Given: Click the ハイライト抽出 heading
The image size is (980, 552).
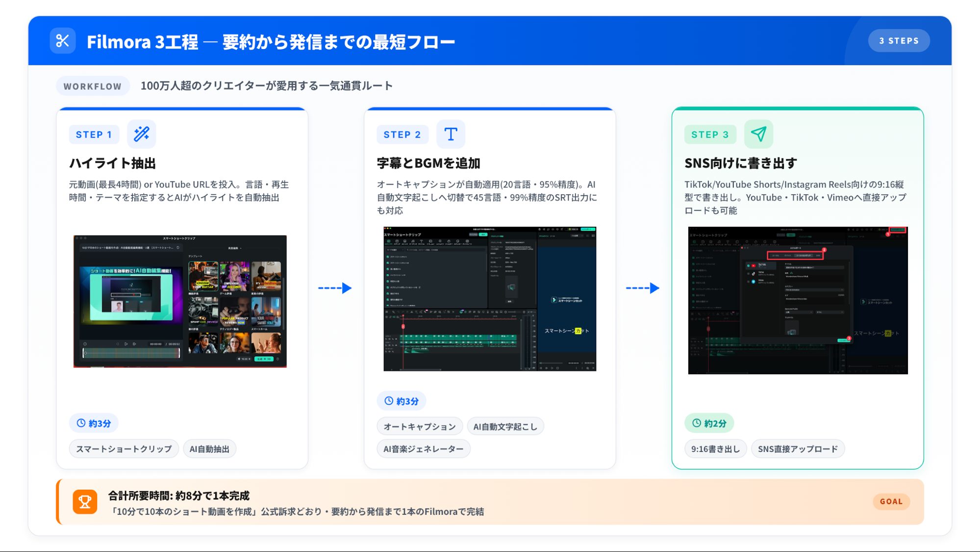Looking at the screenshot, I should tap(113, 163).
